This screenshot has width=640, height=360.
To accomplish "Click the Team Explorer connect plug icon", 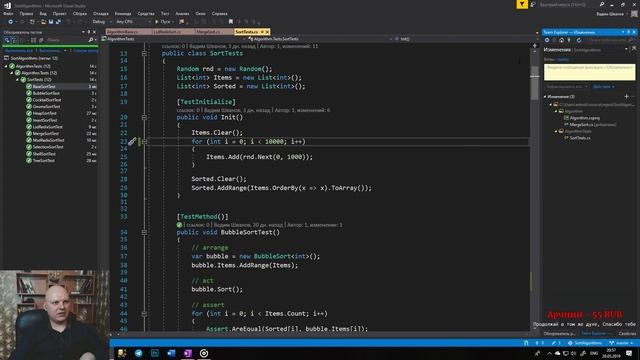I will tap(569, 40).
